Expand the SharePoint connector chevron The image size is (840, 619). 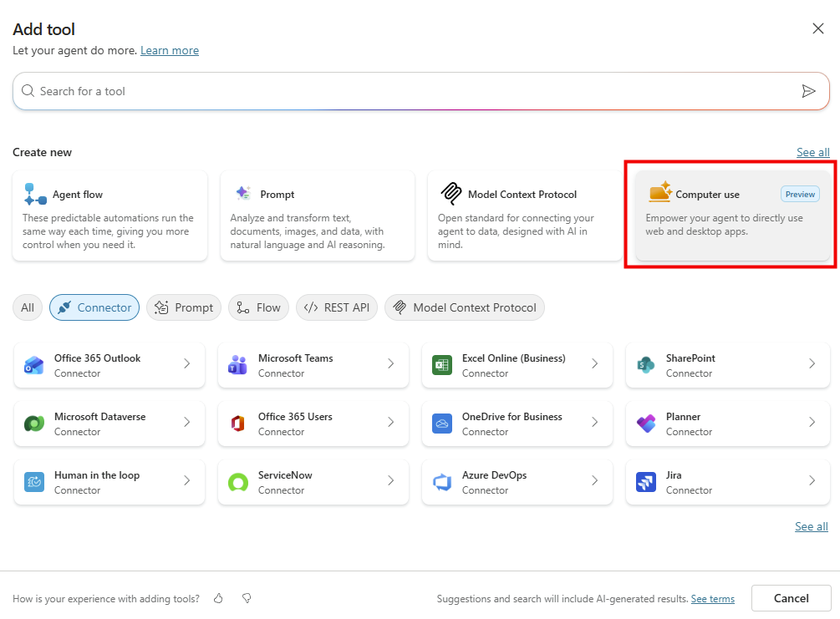point(812,364)
